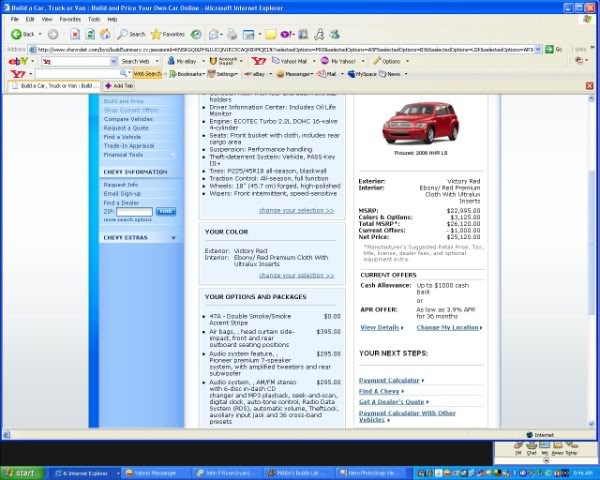Click the Windows Start button
The image size is (600, 480).
tap(21, 473)
